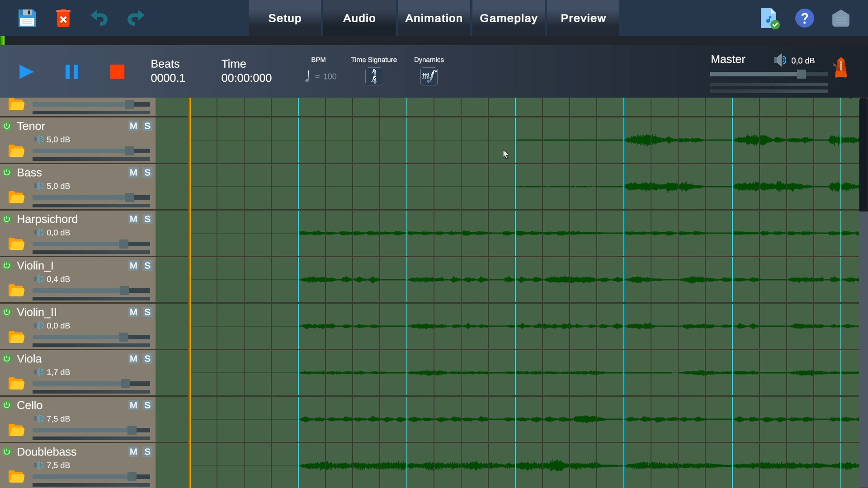Open the Time Signature selector
The image size is (868, 488).
(373, 76)
